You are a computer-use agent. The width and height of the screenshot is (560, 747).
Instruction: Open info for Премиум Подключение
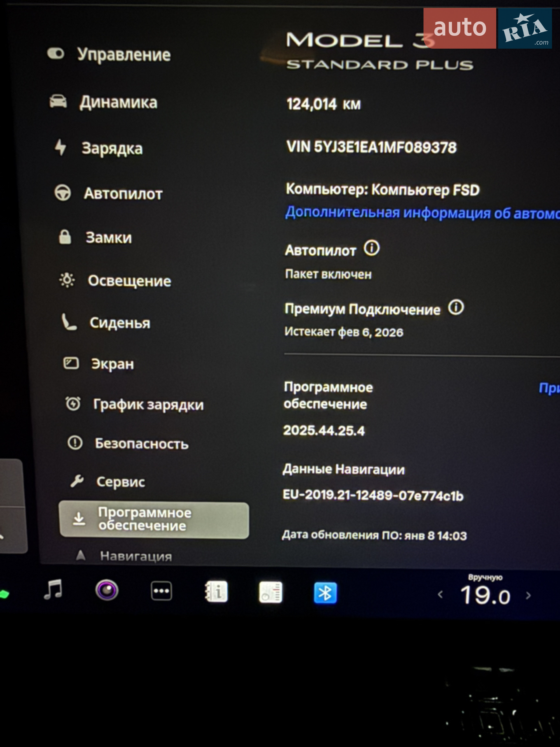pyautogui.click(x=456, y=307)
